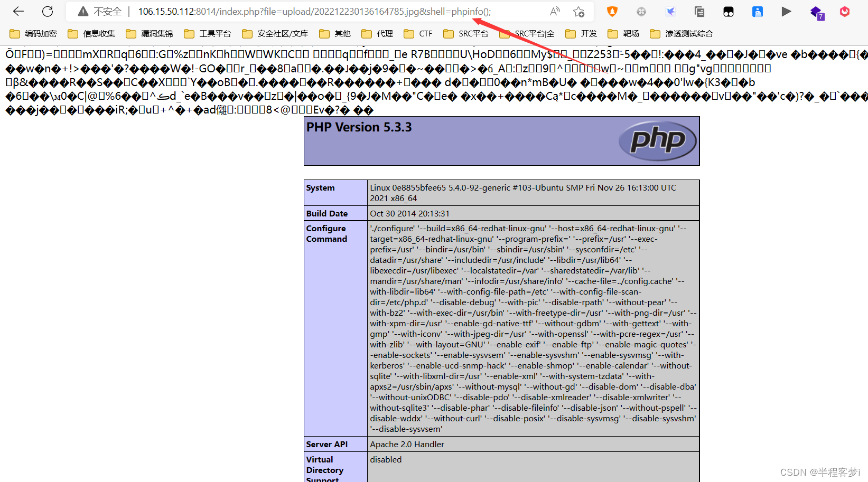Select the Apache 2.0 Handler value
The height and width of the screenshot is (482, 868).
[x=407, y=445]
